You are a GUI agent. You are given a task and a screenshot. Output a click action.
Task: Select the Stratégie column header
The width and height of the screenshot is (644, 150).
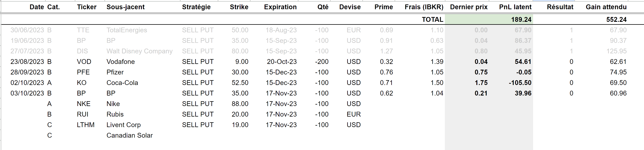[196, 7]
